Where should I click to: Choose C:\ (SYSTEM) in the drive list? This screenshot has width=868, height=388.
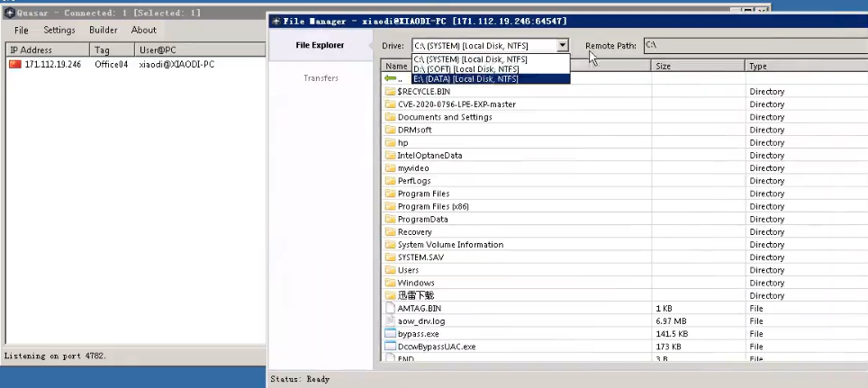[x=491, y=59]
